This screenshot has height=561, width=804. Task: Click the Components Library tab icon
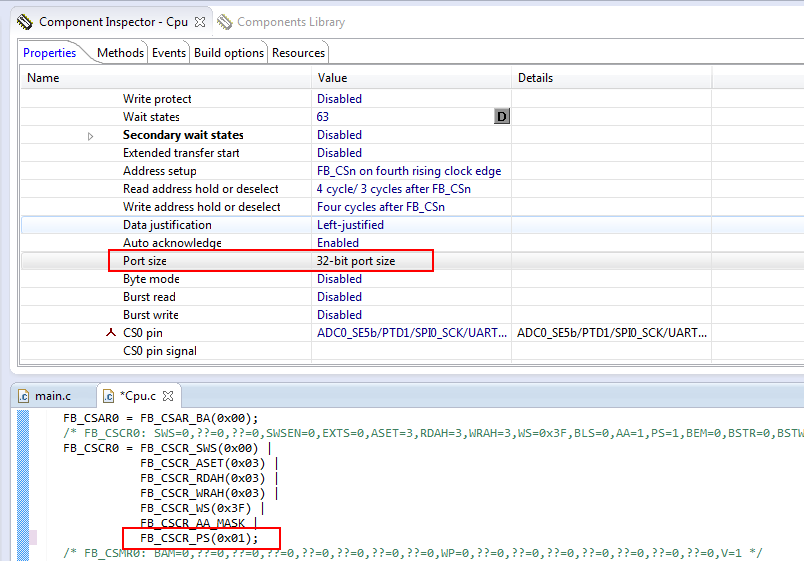click(x=224, y=22)
